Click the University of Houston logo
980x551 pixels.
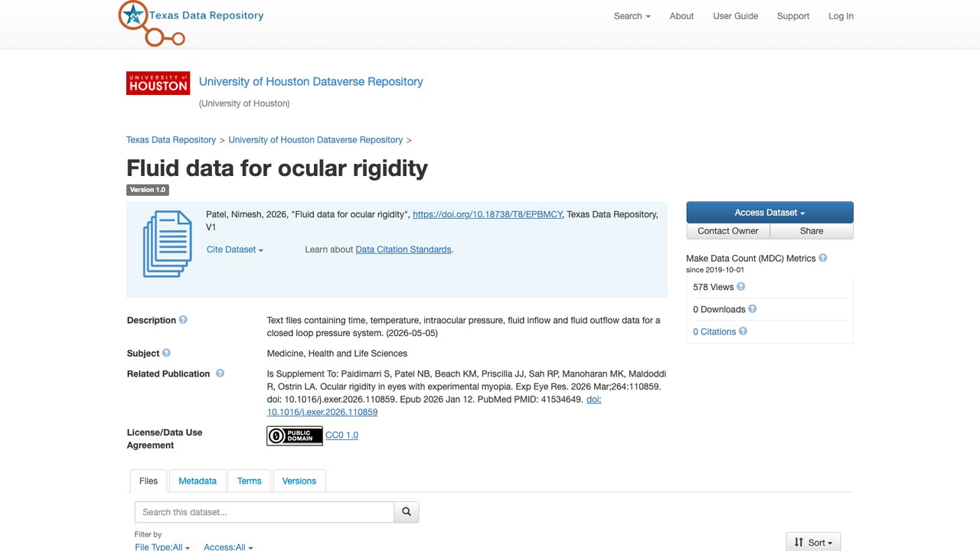click(158, 83)
